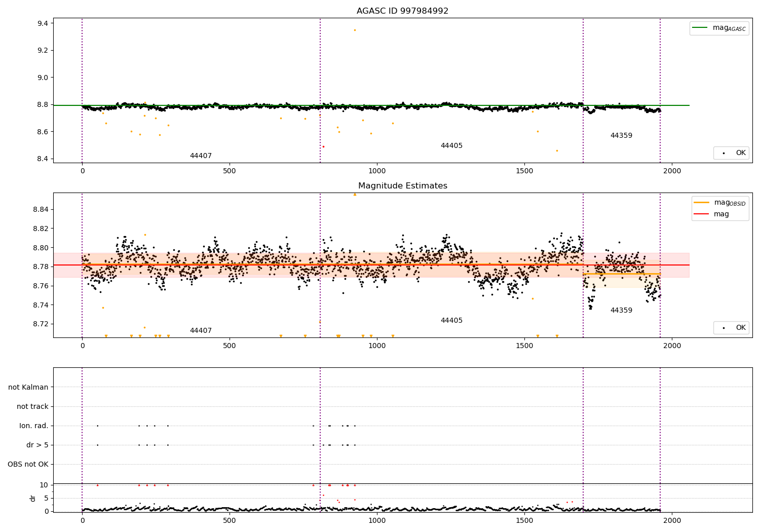Click the 'not Kalman' axis label
The image size is (760, 532).
click(28, 387)
